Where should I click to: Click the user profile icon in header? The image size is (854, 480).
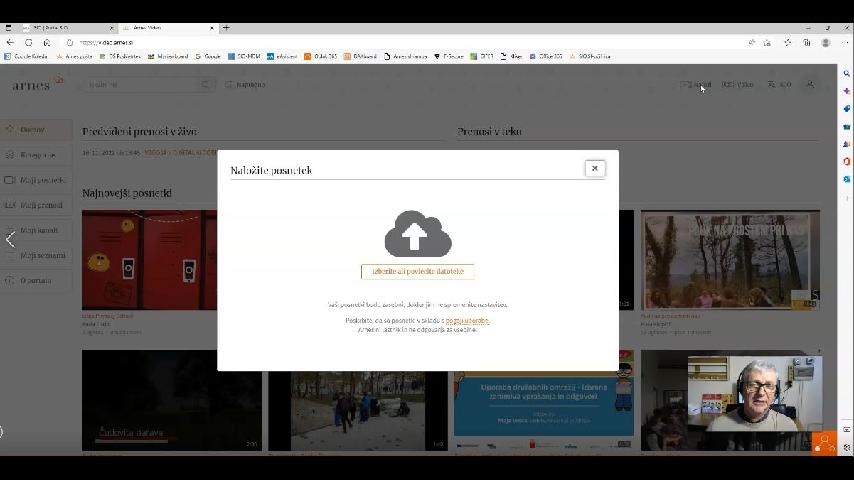[810, 84]
